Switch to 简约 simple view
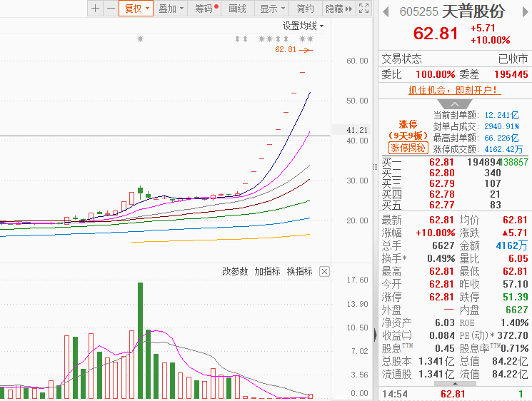Viewport: 532px width, 401px height. tap(306, 9)
